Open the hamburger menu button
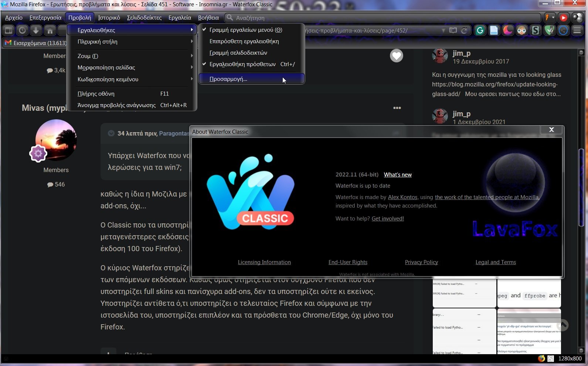Image resolution: width=588 pixels, height=366 pixels. pyautogui.click(x=577, y=30)
